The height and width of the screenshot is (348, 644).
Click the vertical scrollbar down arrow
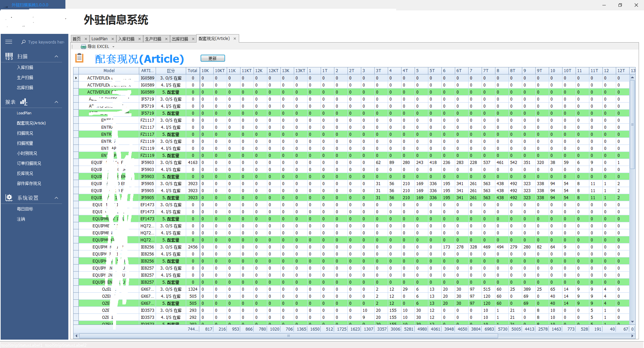click(633, 322)
